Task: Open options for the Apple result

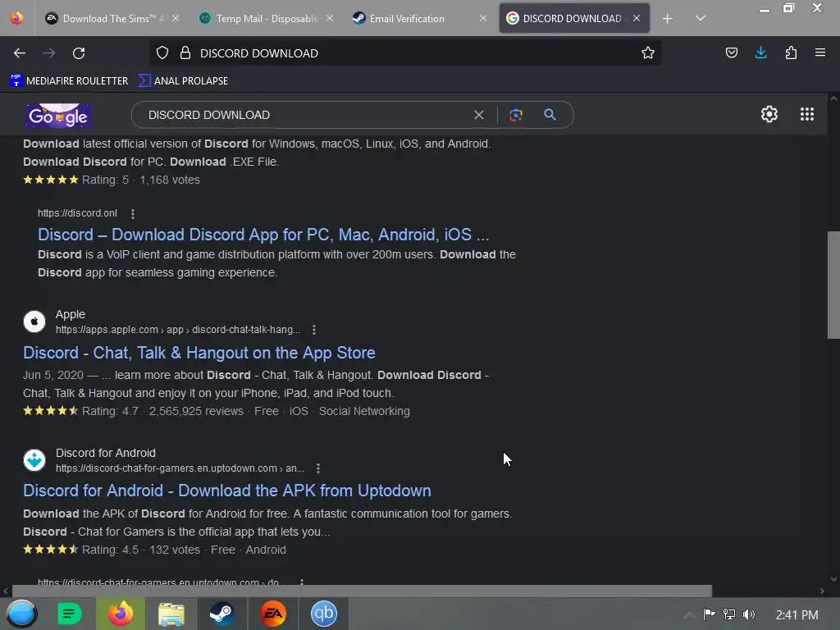Action: pyautogui.click(x=314, y=330)
